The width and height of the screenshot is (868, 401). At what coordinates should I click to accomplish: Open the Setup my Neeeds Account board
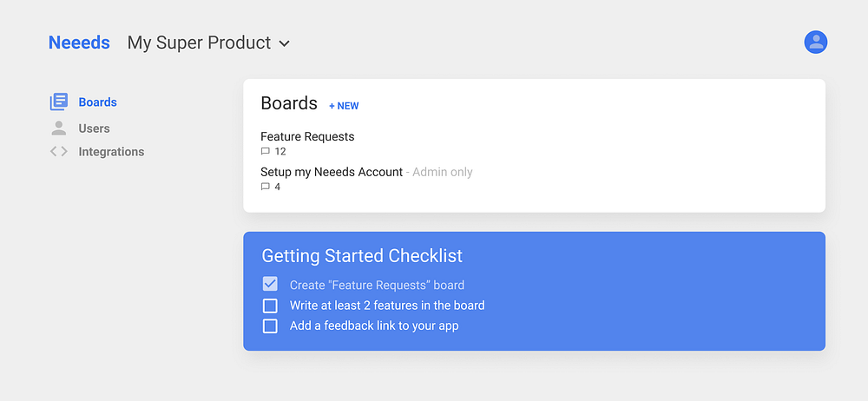(332, 172)
